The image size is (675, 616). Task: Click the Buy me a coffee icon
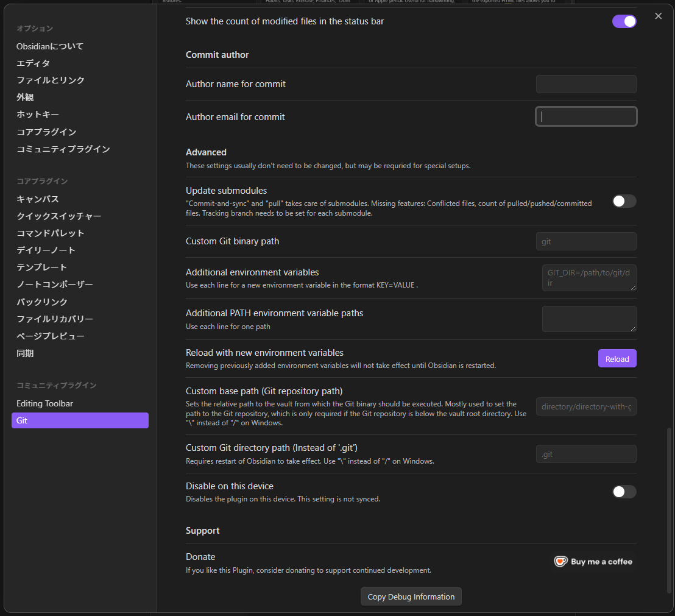click(x=561, y=561)
